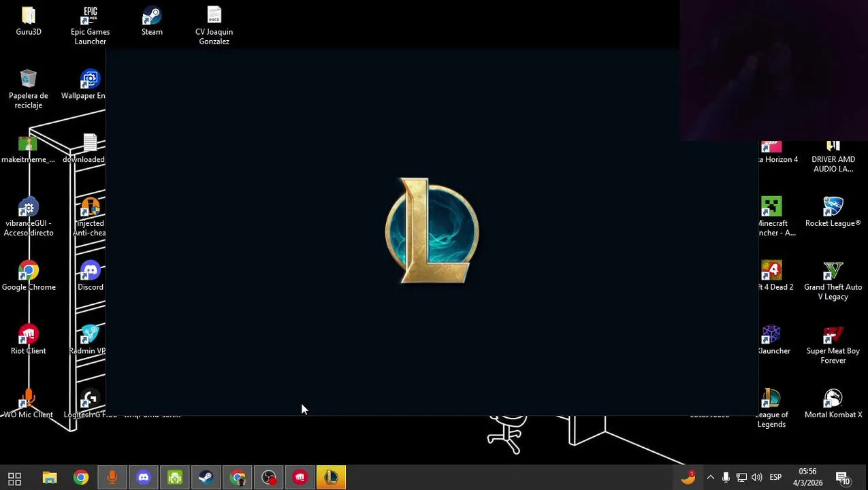Select League of Legends desktop shortcut

[x=771, y=408]
